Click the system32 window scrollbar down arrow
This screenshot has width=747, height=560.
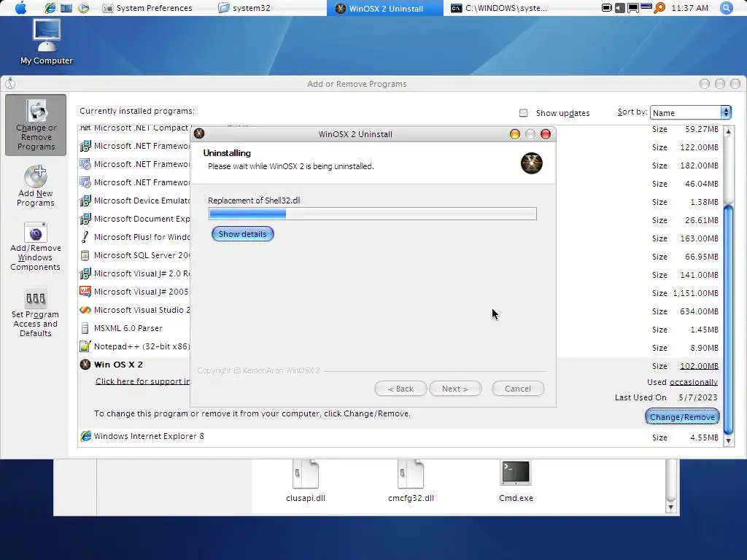[x=670, y=507]
